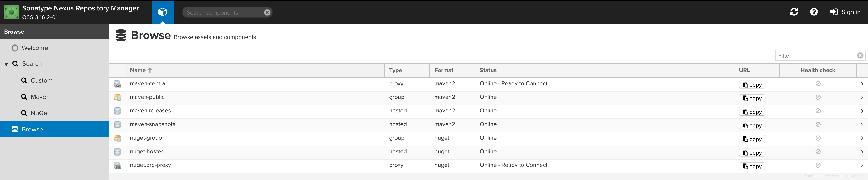The width and height of the screenshot is (868, 180).
Task: Click health check icon for nuget-group
Action: tap(818, 138)
